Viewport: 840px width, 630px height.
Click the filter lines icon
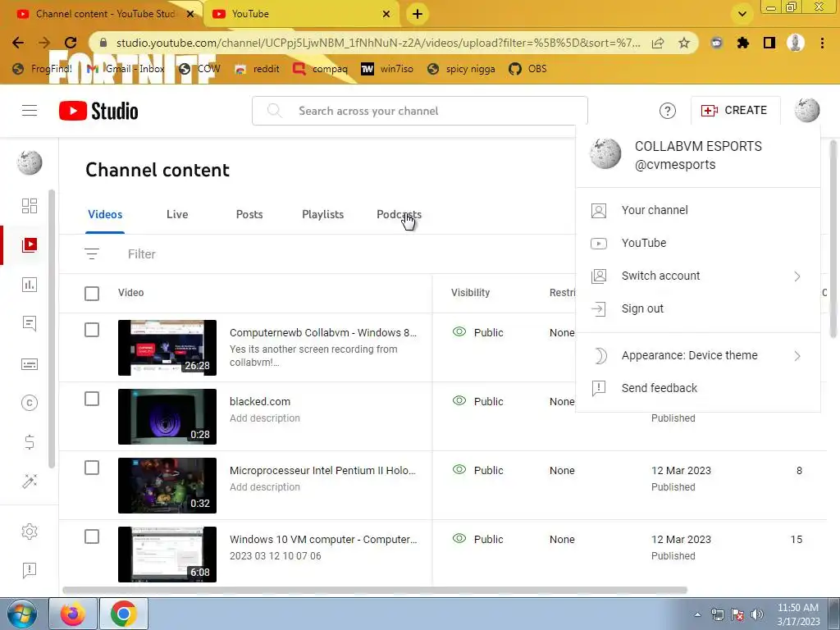pos(92,254)
